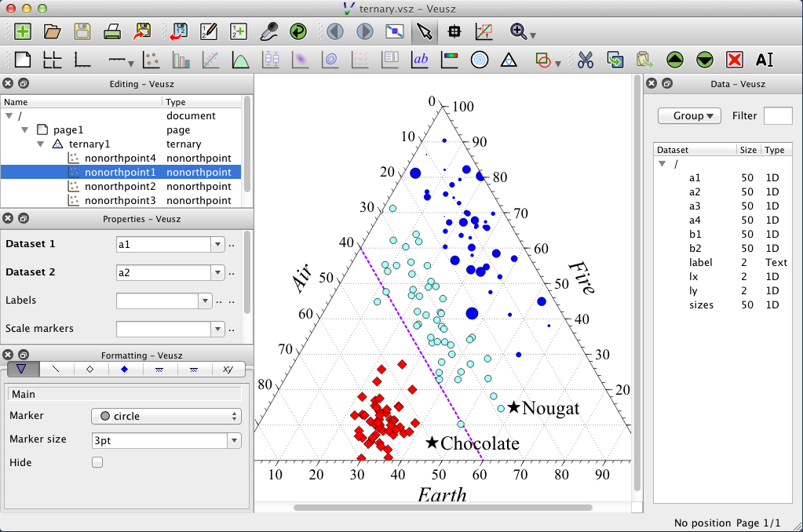This screenshot has height=532, width=803.
Task: Add a bar chart widget
Action: point(181,60)
